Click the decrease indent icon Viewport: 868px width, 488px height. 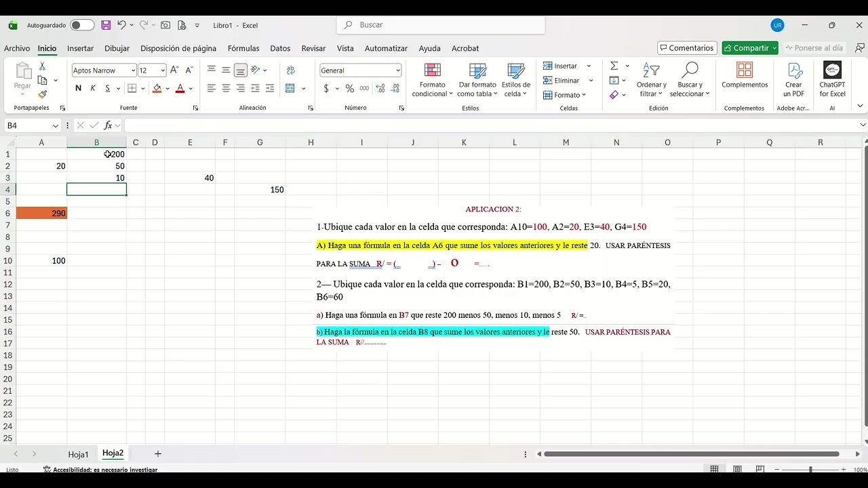pos(256,88)
